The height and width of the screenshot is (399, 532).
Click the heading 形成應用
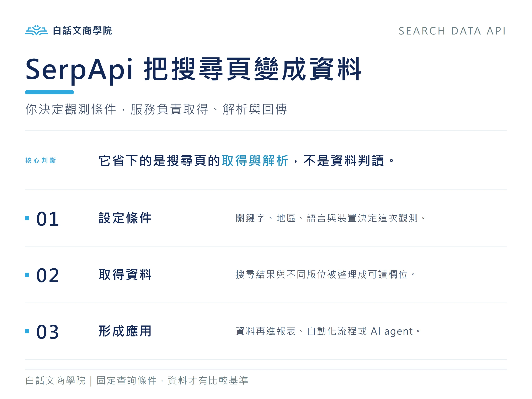(x=125, y=331)
